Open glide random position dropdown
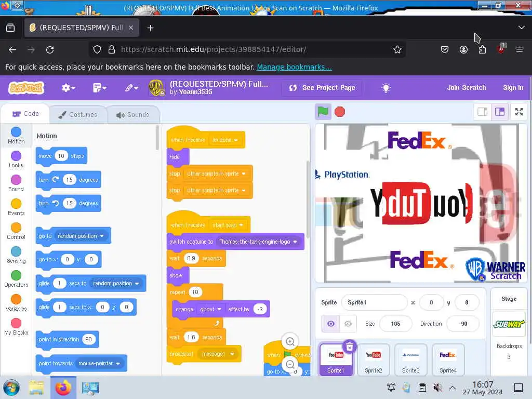This screenshot has width=532, height=399. click(x=116, y=283)
